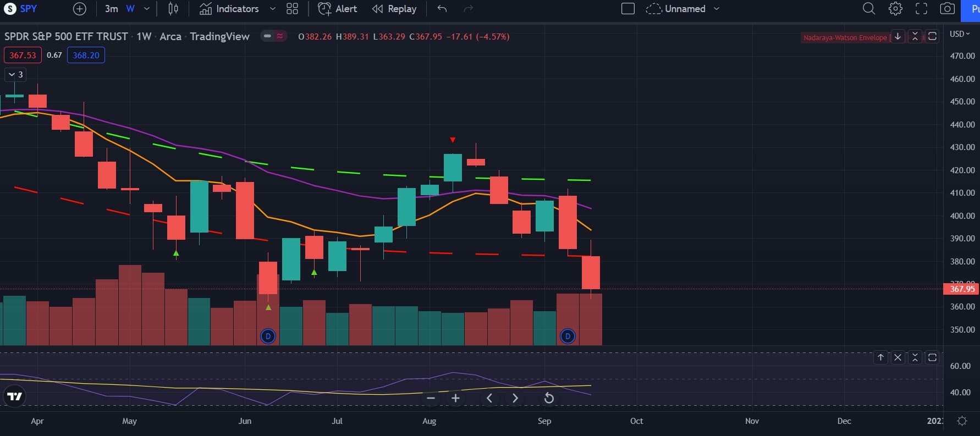Click the SPDR S&P 500 ETF TRUST title
The image size is (980, 436).
point(66,36)
